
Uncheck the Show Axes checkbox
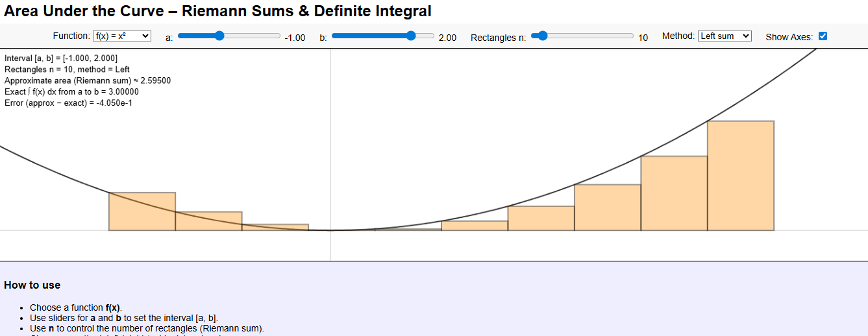(823, 36)
